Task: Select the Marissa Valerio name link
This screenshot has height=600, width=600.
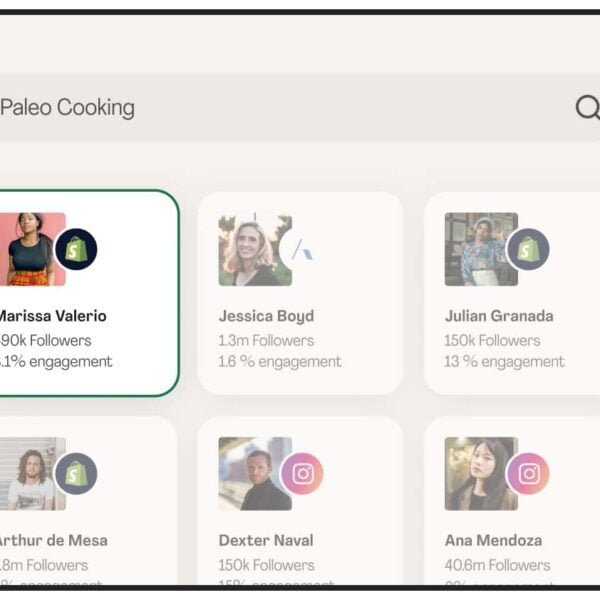Action: click(53, 316)
